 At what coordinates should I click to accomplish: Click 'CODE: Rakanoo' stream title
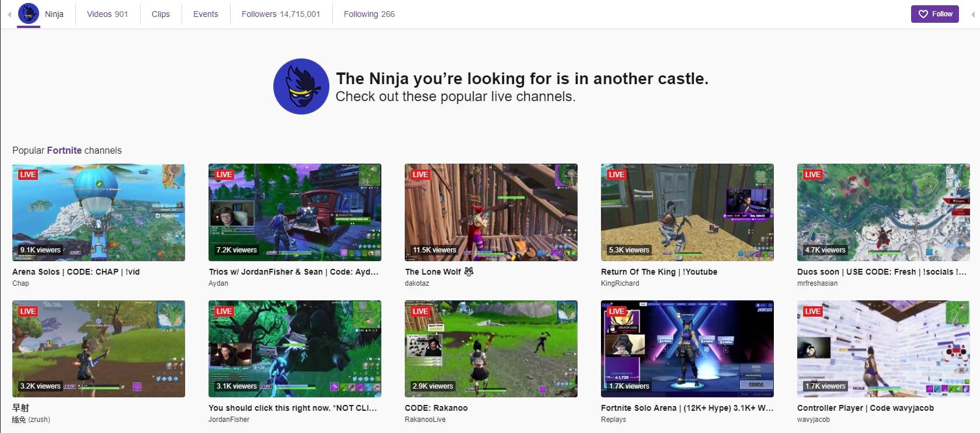[x=436, y=408]
